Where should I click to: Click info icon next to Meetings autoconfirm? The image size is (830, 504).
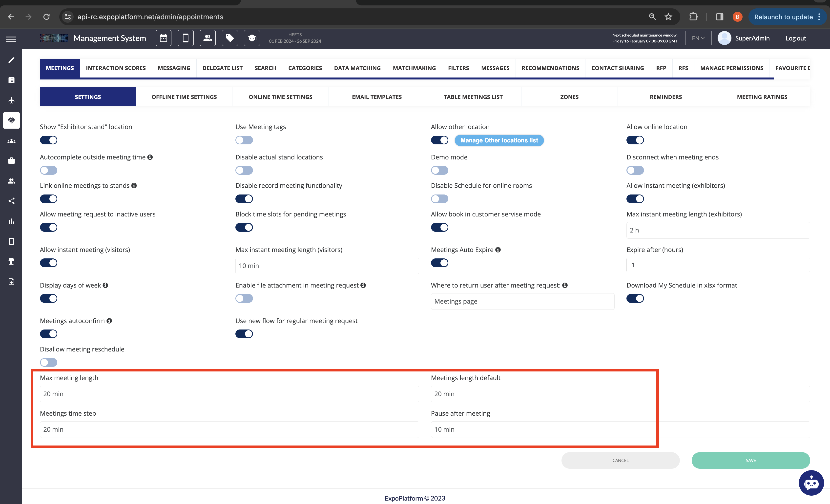tap(109, 321)
